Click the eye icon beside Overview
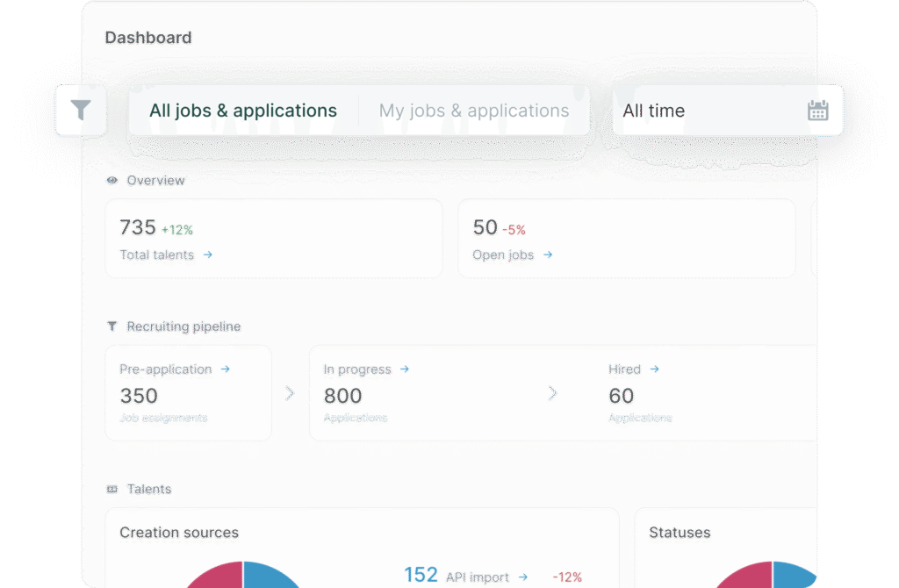This screenshot has height=588, width=899. [111, 181]
